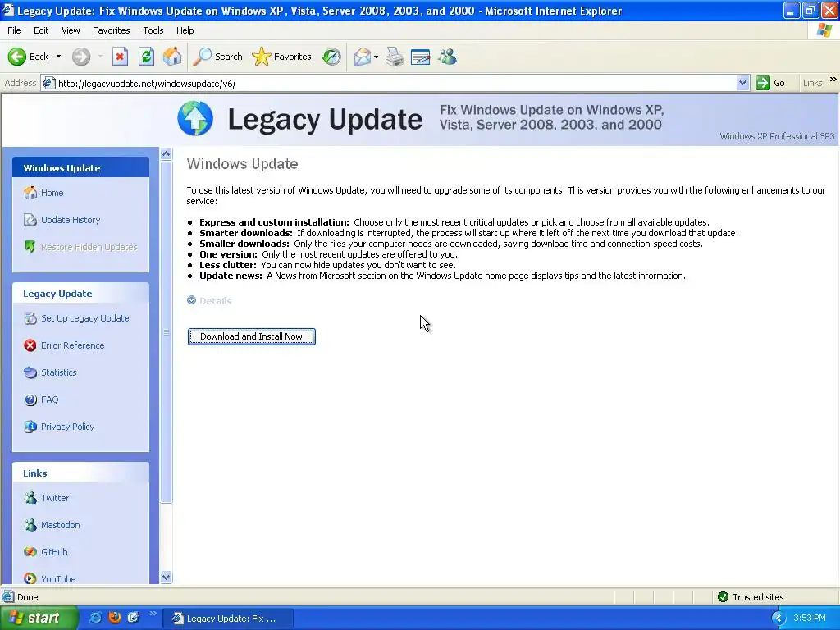Click the YouTube sidebar icon
The width and height of the screenshot is (840, 630).
[30, 578]
